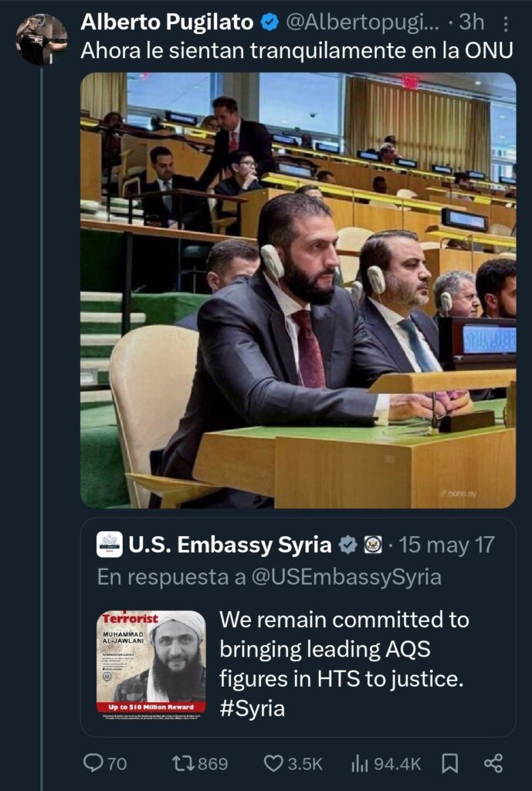Tap U.S. Embassy Syria verified checkmark
The height and width of the screenshot is (791, 532).
[x=347, y=545]
